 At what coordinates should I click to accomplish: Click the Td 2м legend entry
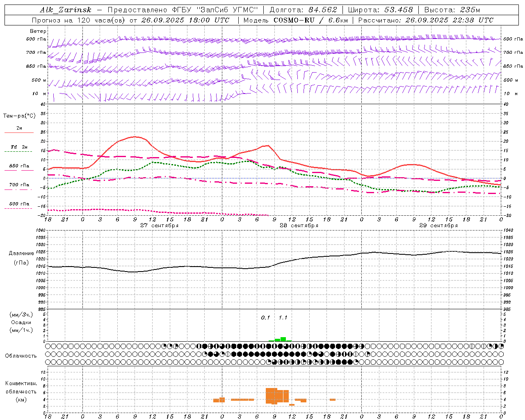[19, 147]
